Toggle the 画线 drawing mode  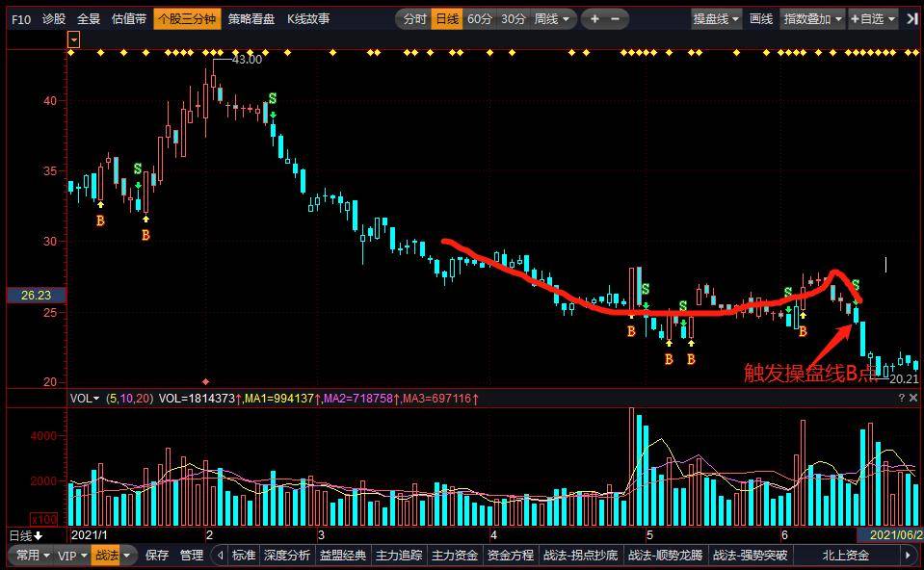point(761,19)
